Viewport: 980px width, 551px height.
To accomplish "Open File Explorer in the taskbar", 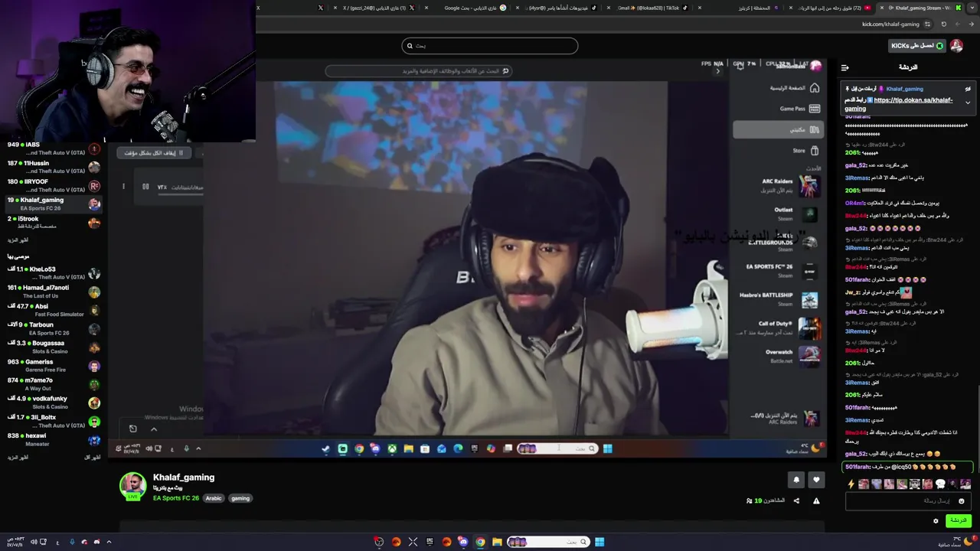I will click(497, 542).
